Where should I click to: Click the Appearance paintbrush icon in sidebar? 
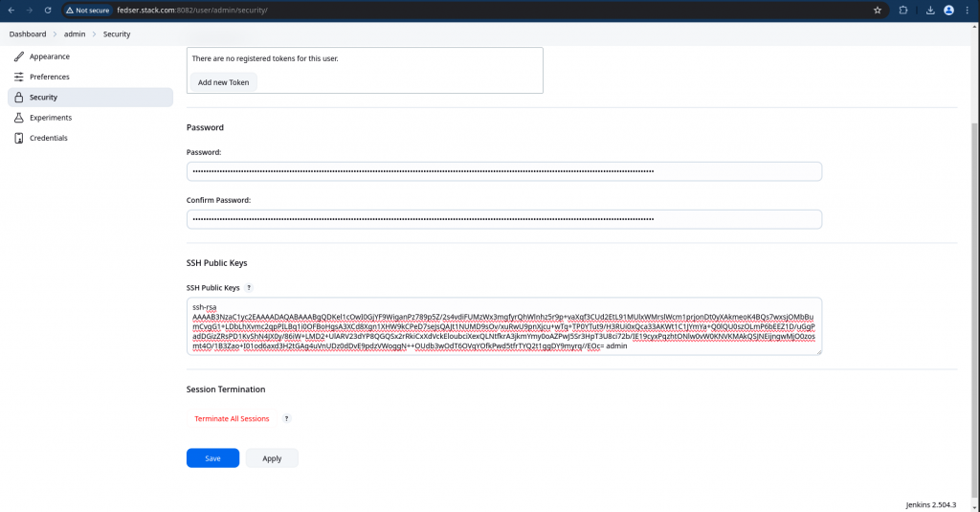(x=19, y=56)
